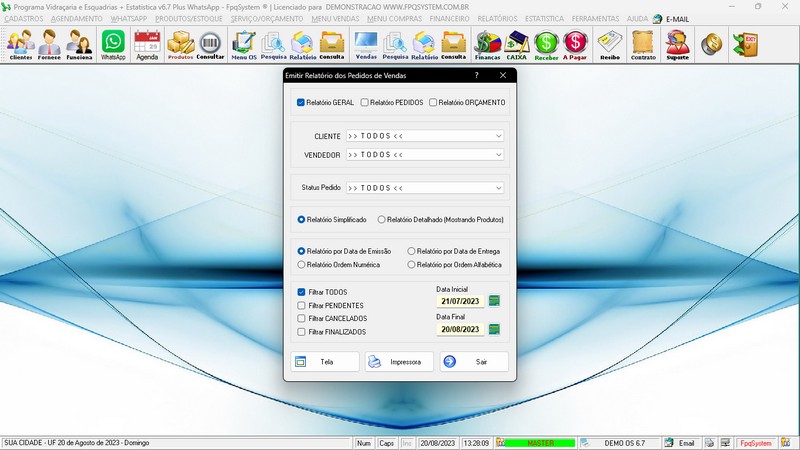Check the Relatório PEDIDOS checkbox
800x450 pixels.
pyautogui.click(x=364, y=103)
